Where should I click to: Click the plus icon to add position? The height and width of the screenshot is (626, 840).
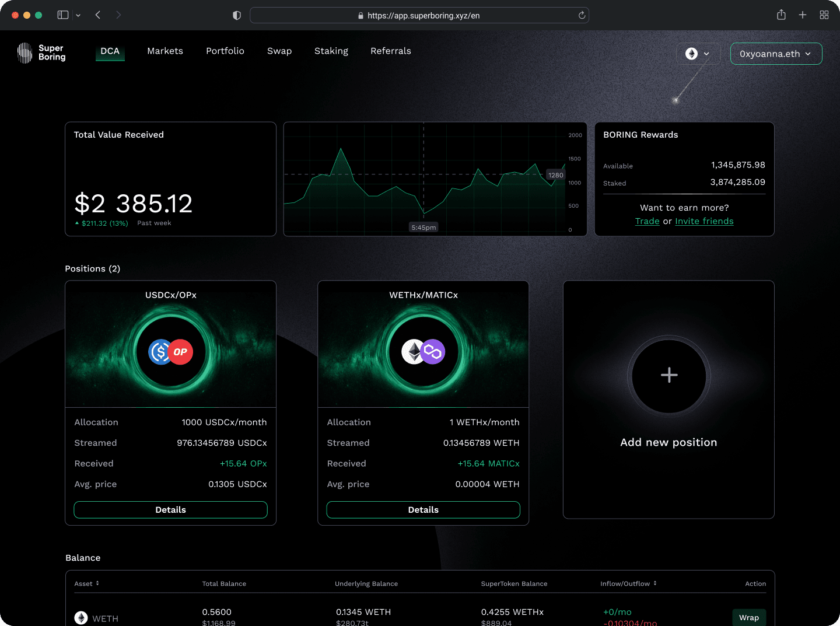point(669,375)
